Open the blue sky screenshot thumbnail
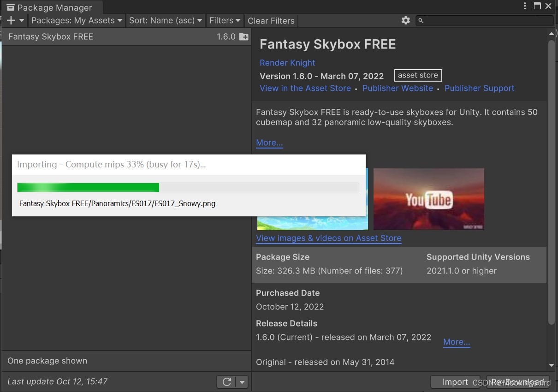The height and width of the screenshot is (392, 558). coord(313,222)
